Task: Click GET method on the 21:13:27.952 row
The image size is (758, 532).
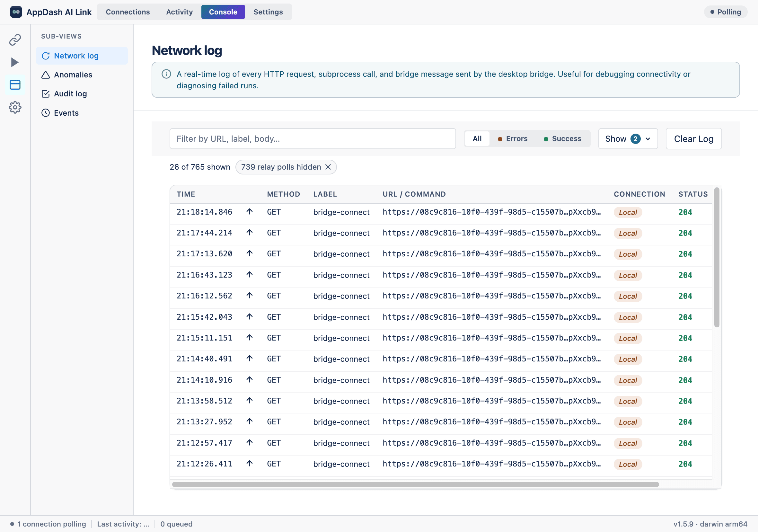Action: point(274,422)
